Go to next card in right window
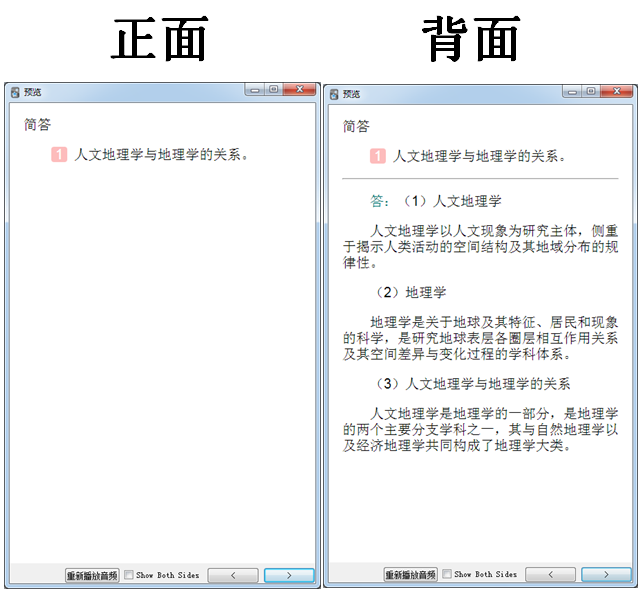Screen dimensions: 641x591 point(606,574)
